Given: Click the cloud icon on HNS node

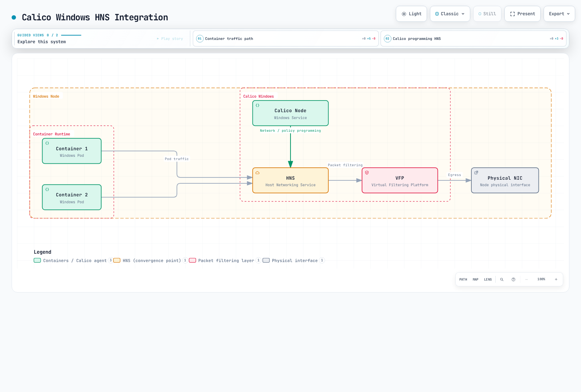Looking at the screenshot, I should pos(257,173).
